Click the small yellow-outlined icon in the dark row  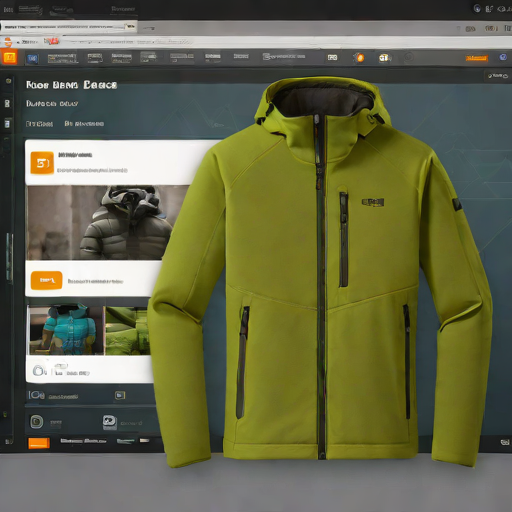point(120,395)
